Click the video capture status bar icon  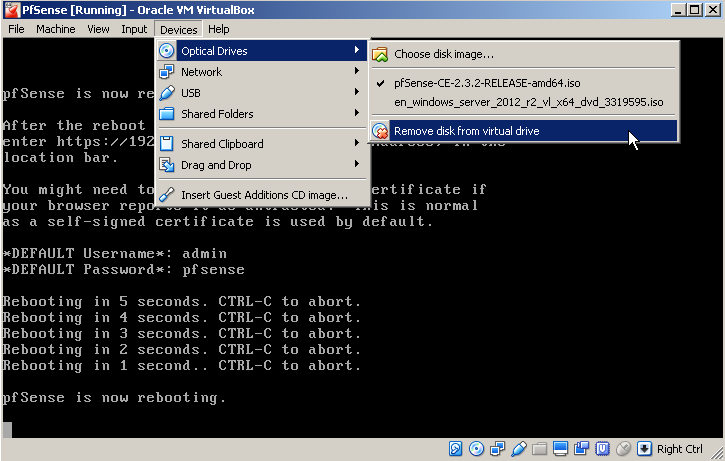pos(581,449)
